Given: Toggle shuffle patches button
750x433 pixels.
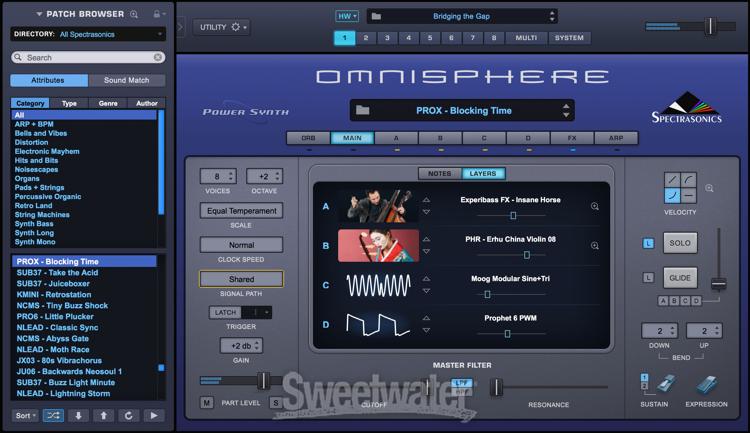Looking at the screenshot, I should pos(53,415).
